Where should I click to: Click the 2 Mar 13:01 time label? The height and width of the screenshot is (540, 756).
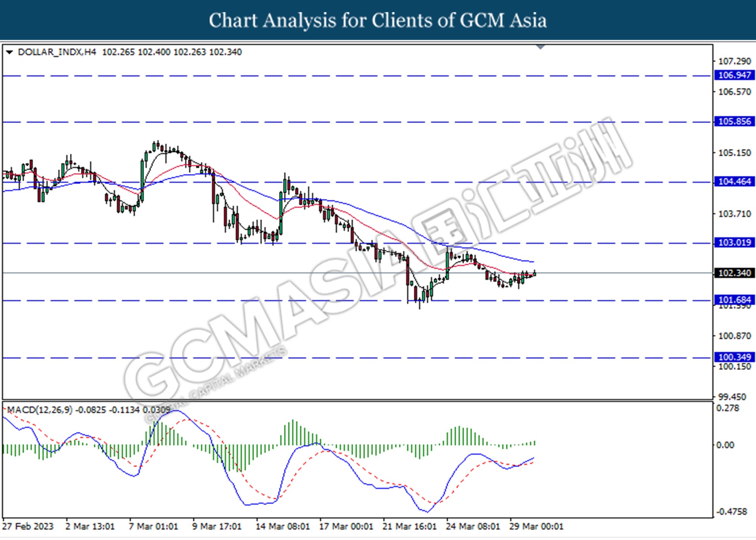tap(90, 526)
